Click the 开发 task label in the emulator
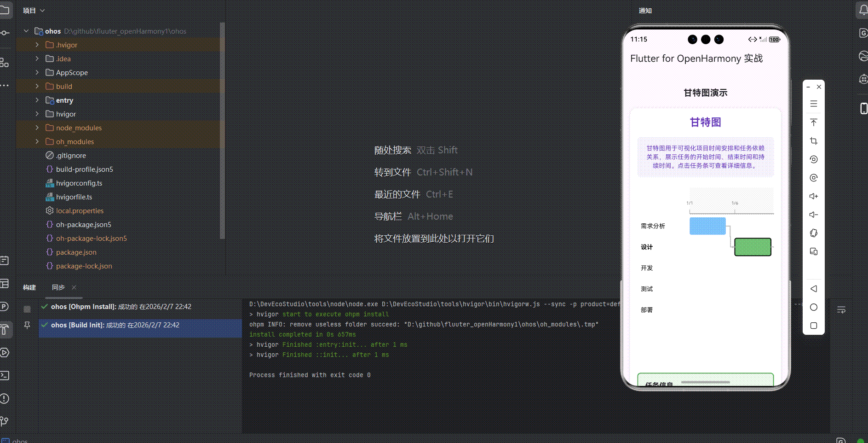This screenshot has height=443, width=868. 647,268
